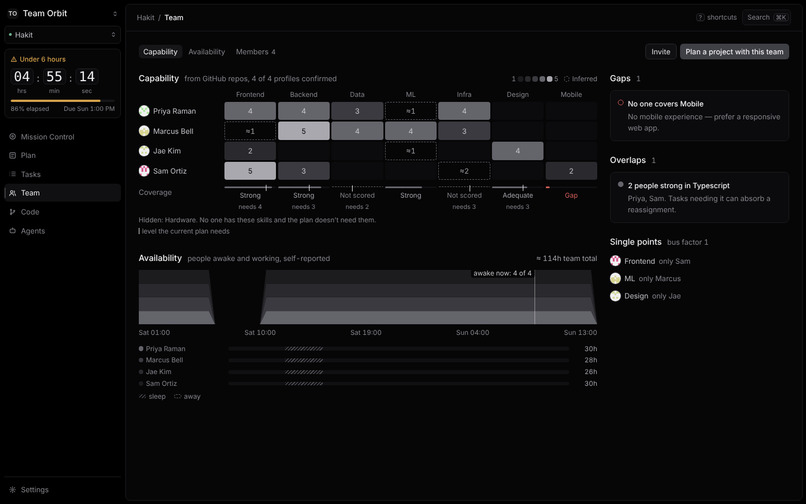Viewport: 806px width, 504px height.
Task: Click the 1 to 5 capability scale legend
Action: point(535,79)
